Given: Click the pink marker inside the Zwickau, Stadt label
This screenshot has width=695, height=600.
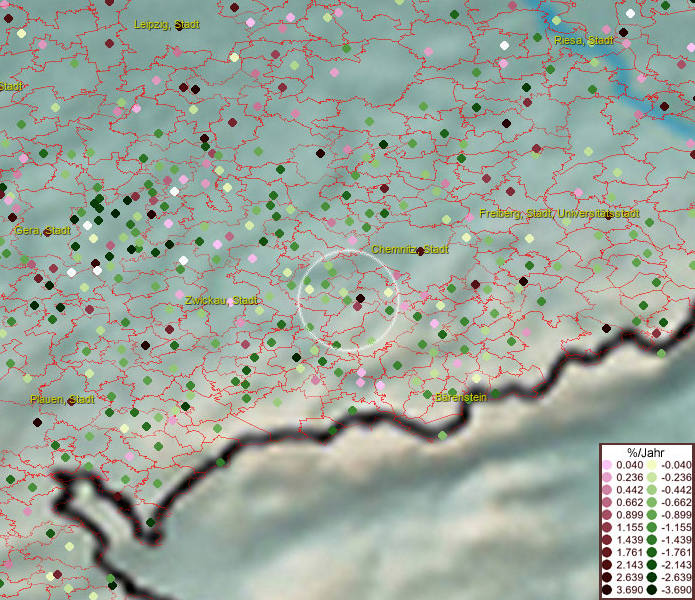Looking at the screenshot, I should pyautogui.click(x=230, y=303).
